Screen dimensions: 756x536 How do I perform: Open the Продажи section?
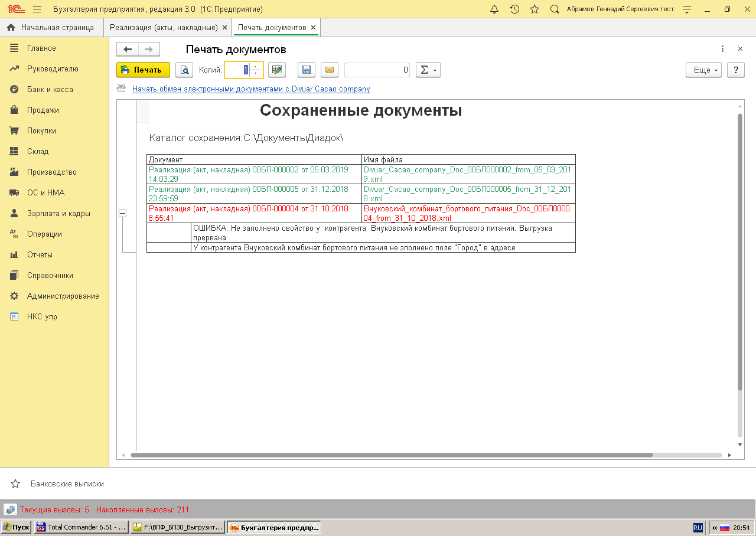[x=54, y=110]
